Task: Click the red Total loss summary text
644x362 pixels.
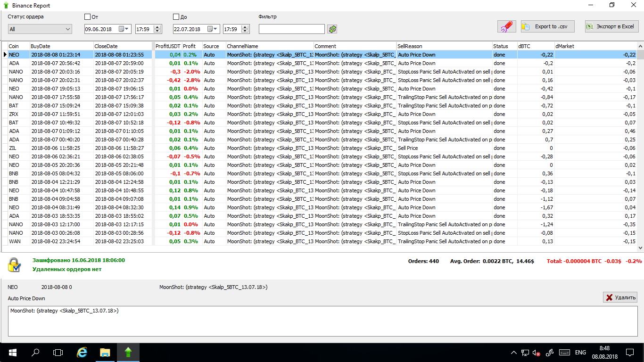Action: point(594,261)
